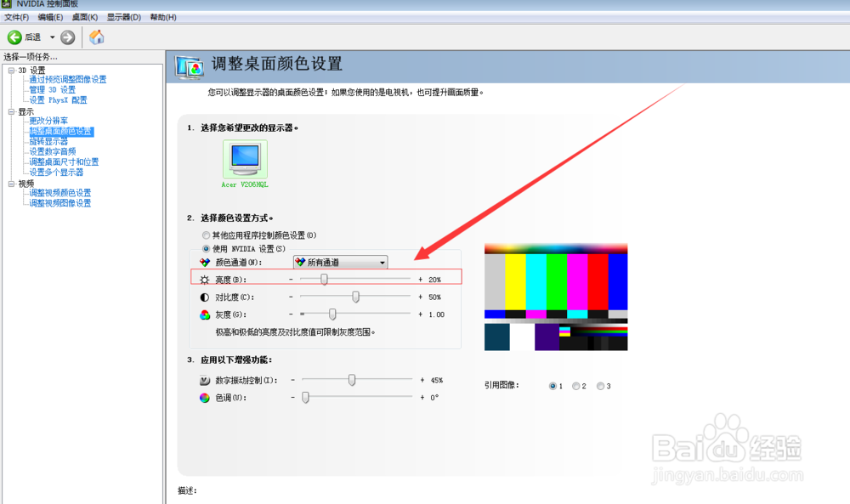Open the 帮助(H) menu
Viewport: 850px width, 504px height.
coord(163,17)
